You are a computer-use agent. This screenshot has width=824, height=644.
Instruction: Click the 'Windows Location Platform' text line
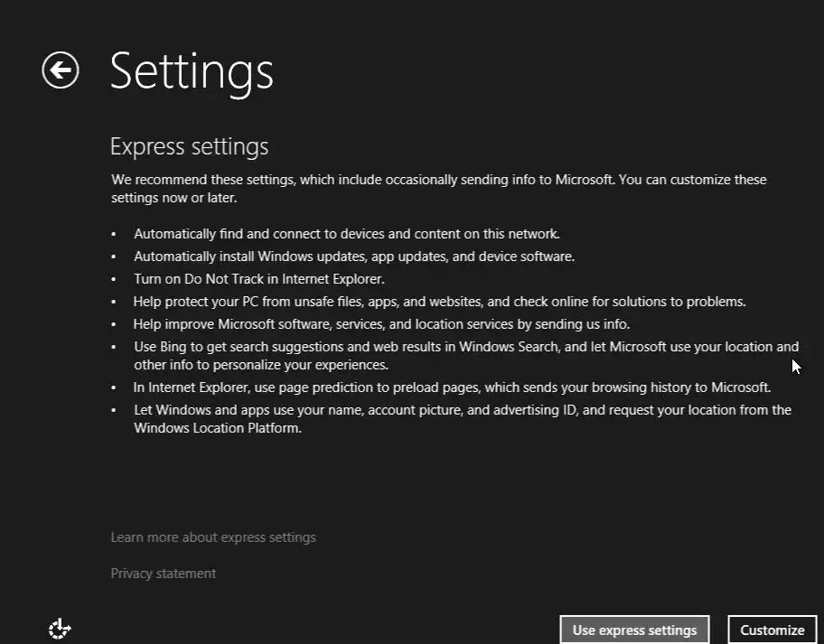tap(218, 428)
